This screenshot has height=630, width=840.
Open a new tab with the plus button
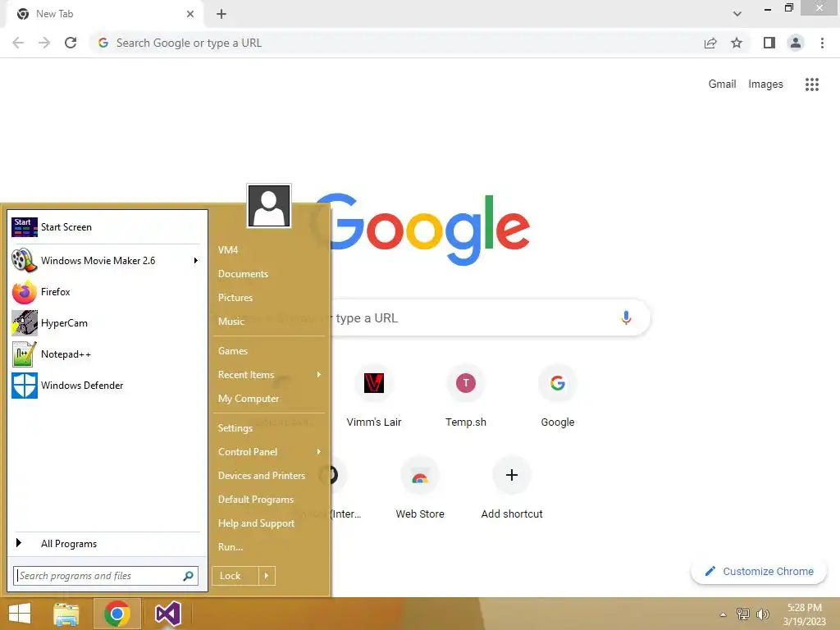(x=221, y=14)
